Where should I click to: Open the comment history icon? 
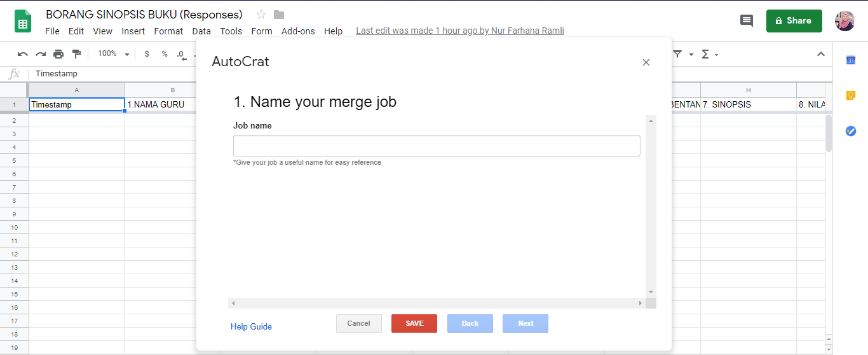pos(747,21)
